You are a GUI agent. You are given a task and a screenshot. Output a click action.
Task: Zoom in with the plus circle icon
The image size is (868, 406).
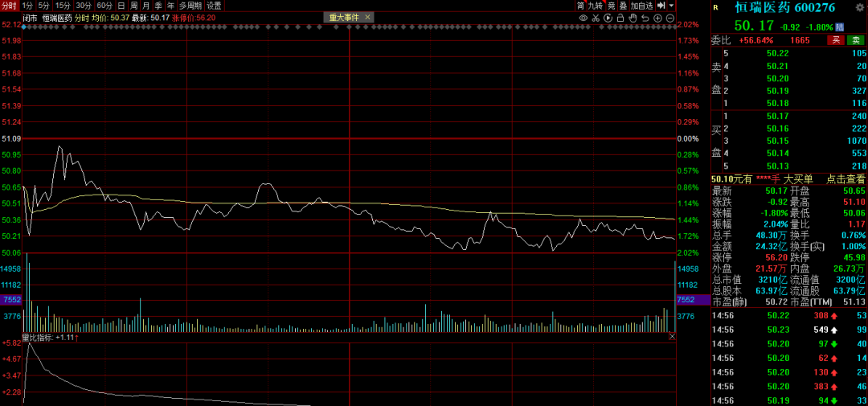click(657, 18)
